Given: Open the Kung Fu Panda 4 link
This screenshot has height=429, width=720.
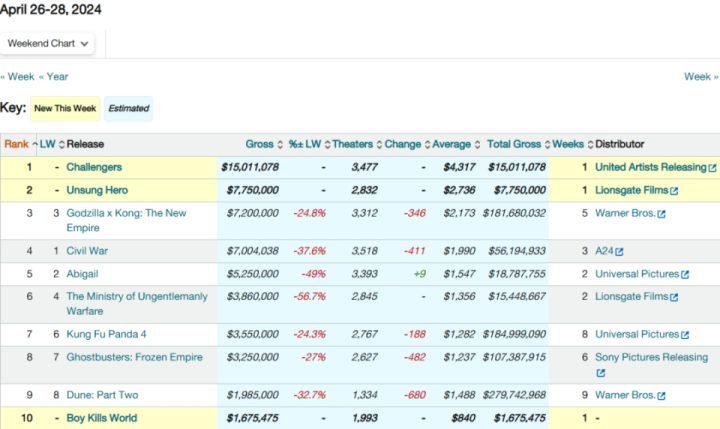Looking at the screenshot, I should click(x=106, y=334).
